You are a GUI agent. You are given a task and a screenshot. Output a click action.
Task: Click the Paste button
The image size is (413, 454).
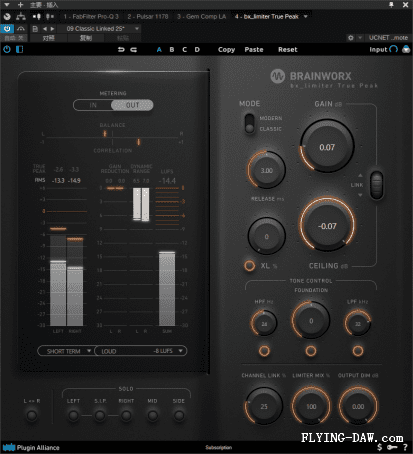click(254, 50)
